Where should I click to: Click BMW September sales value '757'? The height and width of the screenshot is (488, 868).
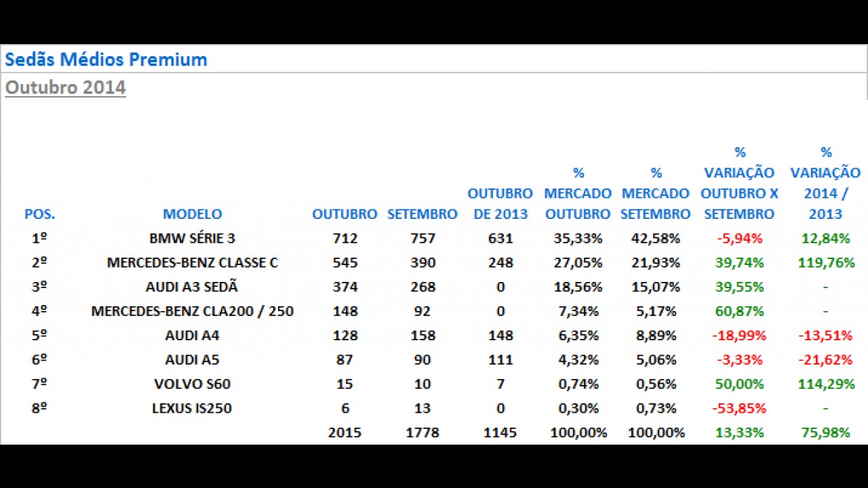coord(422,239)
